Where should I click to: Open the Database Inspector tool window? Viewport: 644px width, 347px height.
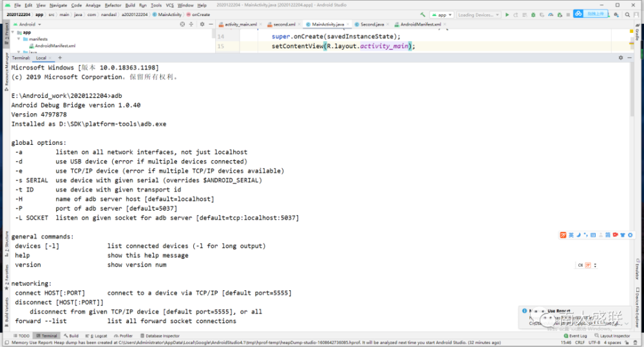pos(160,336)
